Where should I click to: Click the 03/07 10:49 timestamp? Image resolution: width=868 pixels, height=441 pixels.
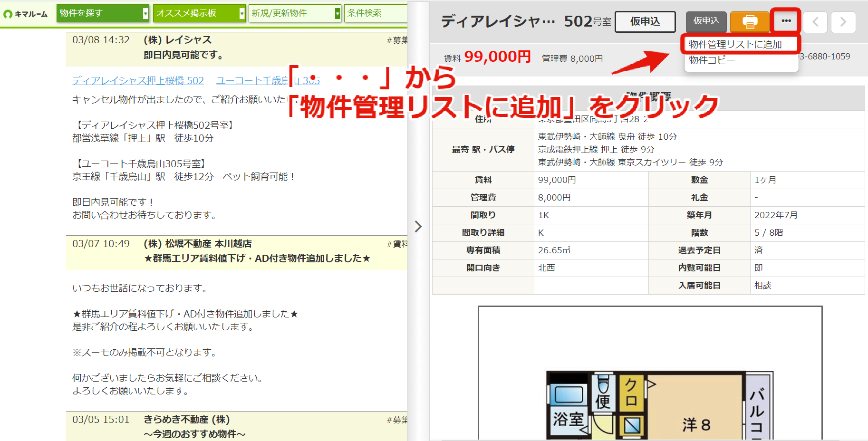pos(101,244)
